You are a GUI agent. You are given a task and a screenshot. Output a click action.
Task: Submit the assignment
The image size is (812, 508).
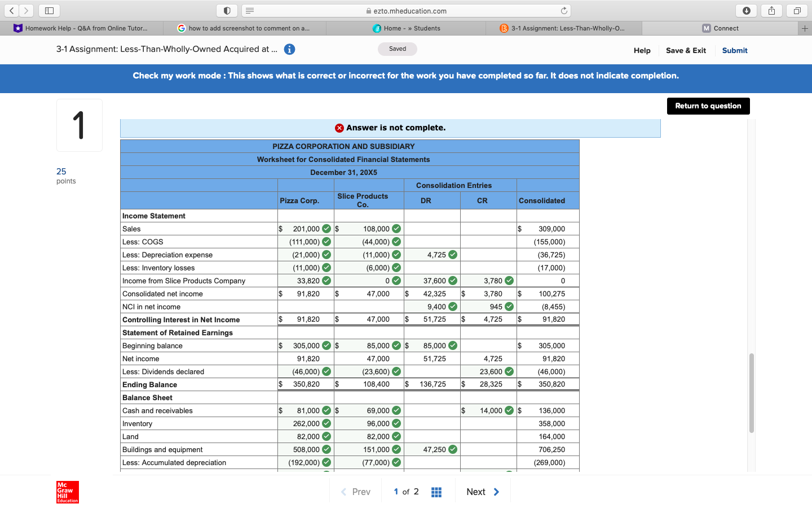pos(735,50)
